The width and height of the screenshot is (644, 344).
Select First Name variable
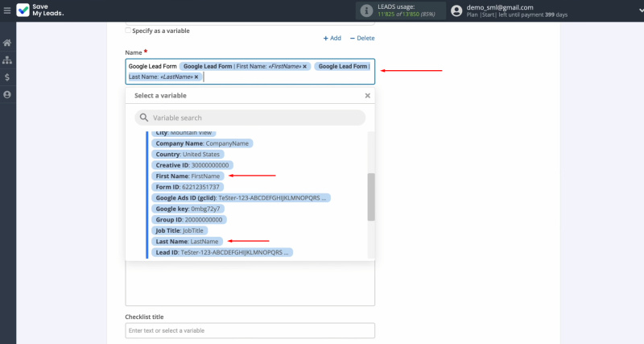point(188,176)
